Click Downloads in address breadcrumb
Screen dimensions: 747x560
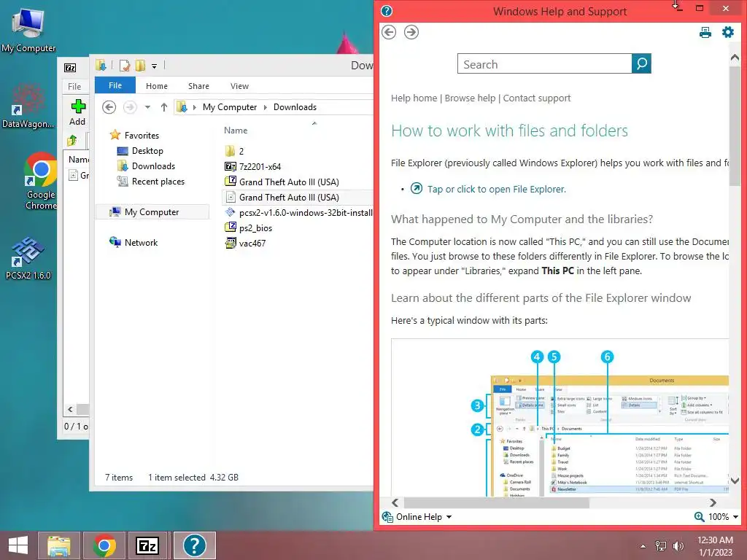[x=295, y=107]
